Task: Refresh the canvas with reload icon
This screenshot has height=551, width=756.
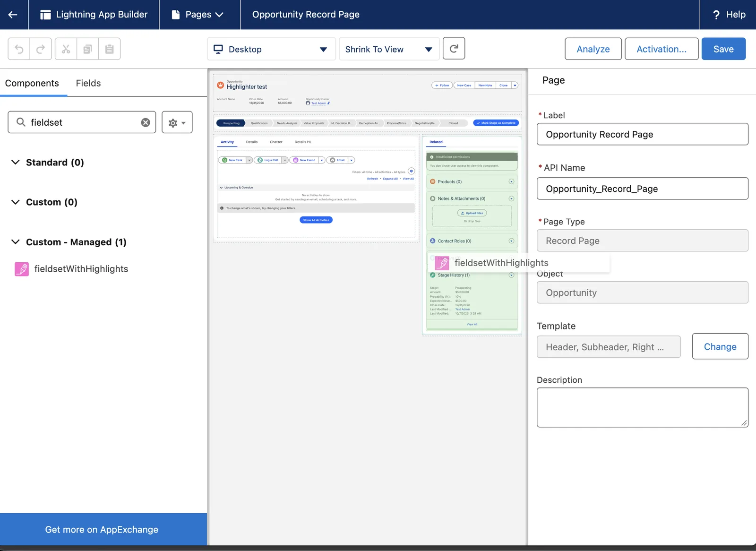Action: click(454, 48)
